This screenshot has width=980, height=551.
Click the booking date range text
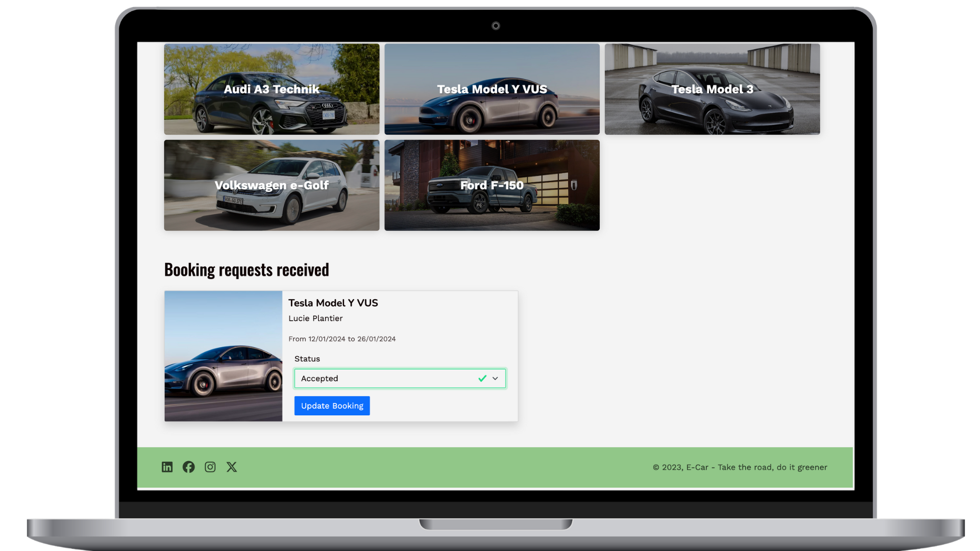click(x=342, y=339)
